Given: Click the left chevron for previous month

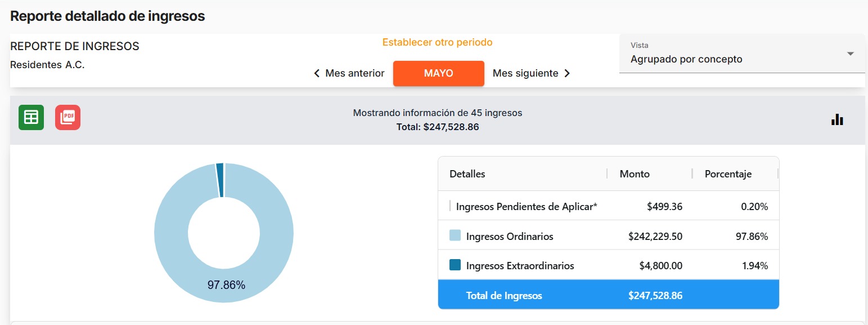Looking at the screenshot, I should pos(317,74).
